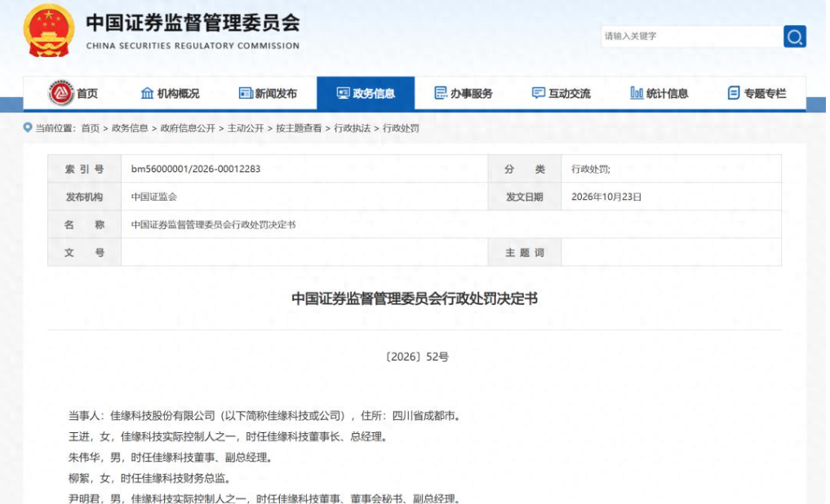Viewport: 830px width, 504px height.
Task: Click the paragraph line starting with 柳絮
Action: 151,479
